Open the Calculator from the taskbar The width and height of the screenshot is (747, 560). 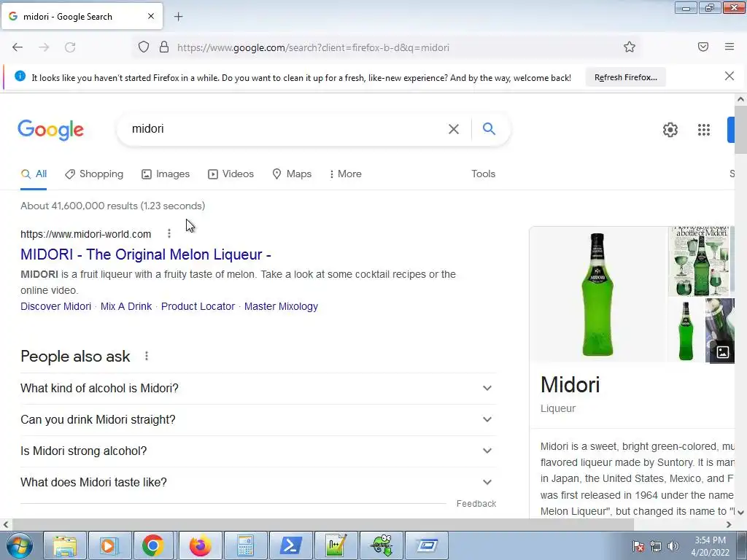[245, 545]
